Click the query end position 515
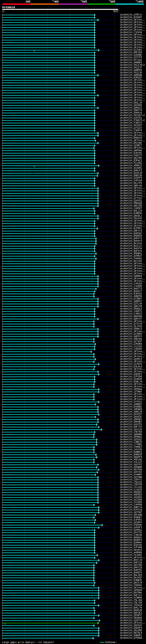This screenshot has height=644, width=146. pos(115,11)
